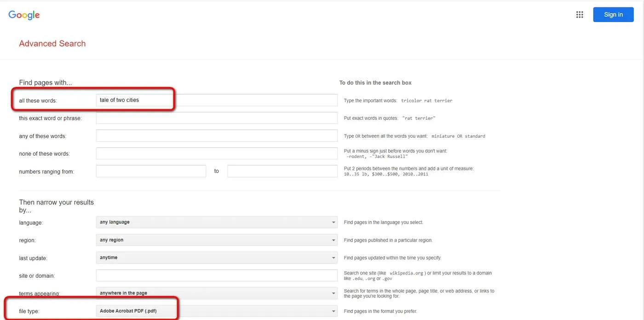Focus the 'this exact word or phrase' field
This screenshot has width=644, height=320.
(x=217, y=118)
